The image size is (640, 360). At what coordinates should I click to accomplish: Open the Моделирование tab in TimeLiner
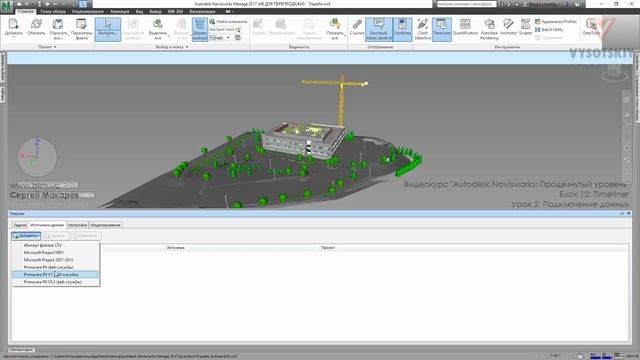[x=105, y=225]
